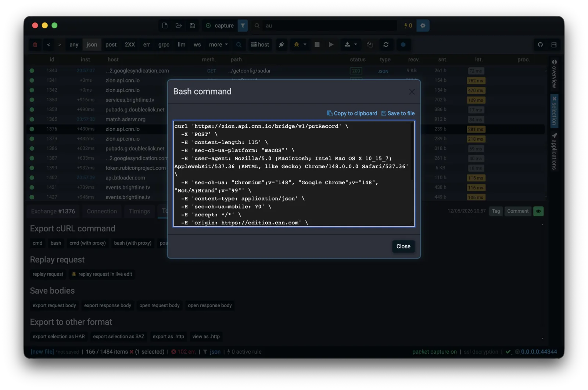Click the 'bash' export button
This screenshot has height=390, width=588.
click(x=56, y=243)
